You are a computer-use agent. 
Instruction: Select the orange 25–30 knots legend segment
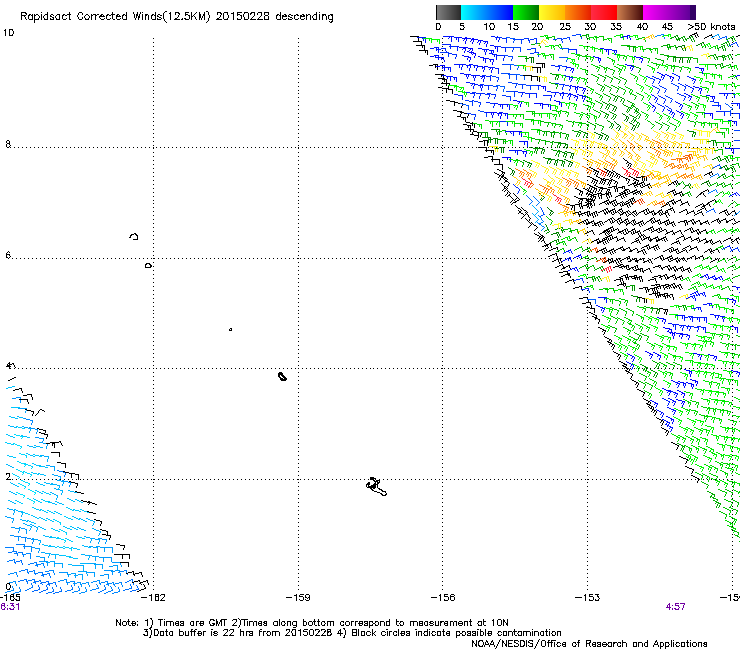[578, 12]
